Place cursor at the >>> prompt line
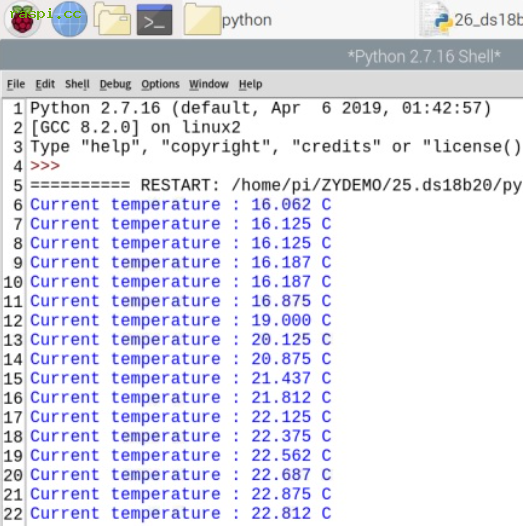 click(x=45, y=166)
